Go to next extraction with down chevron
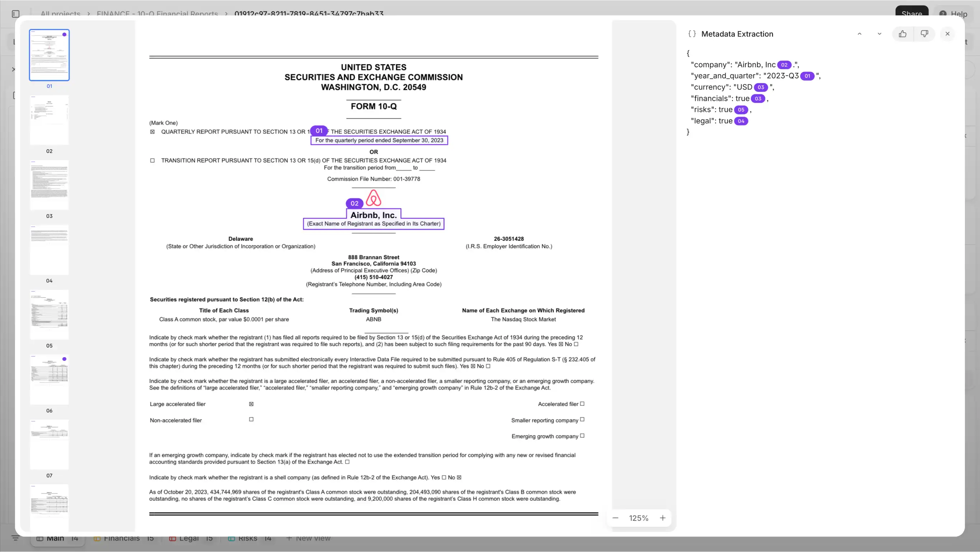This screenshot has width=980, height=552. [879, 34]
